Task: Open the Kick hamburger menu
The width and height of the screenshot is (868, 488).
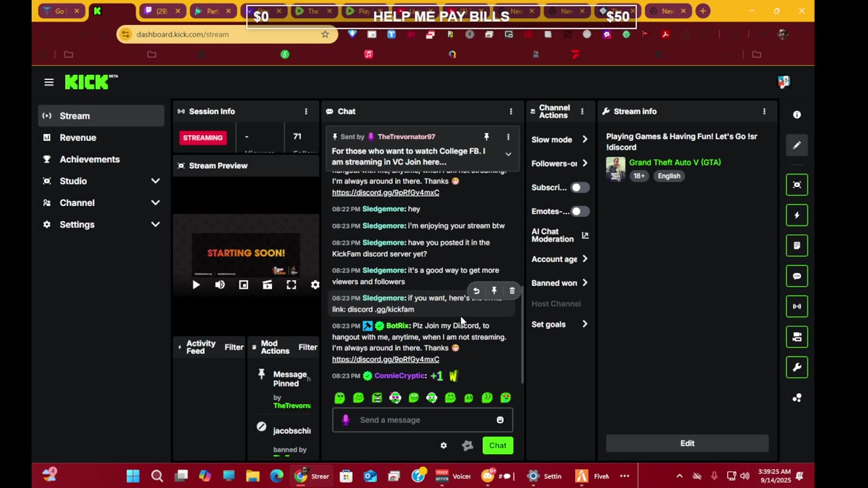Action: tap(49, 82)
